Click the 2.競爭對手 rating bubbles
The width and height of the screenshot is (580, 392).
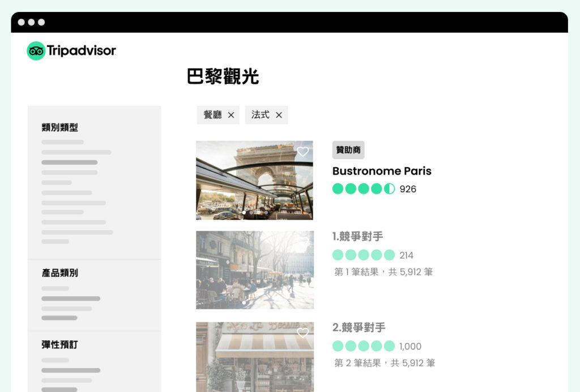tap(364, 346)
